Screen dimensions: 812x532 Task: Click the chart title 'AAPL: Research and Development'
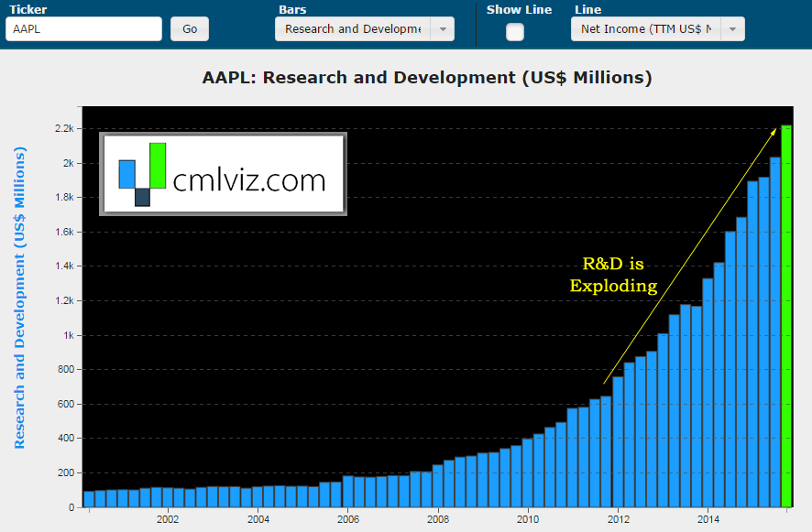(x=427, y=78)
